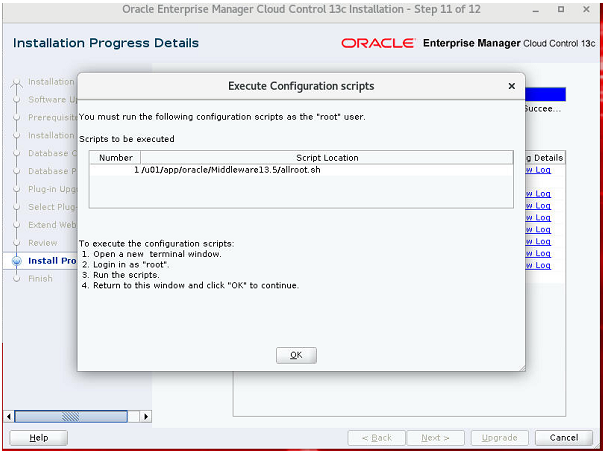Close the Execute Configuration scripts dialog
Screen dimensions: 603x451
pyautogui.click(x=511, y=87)
